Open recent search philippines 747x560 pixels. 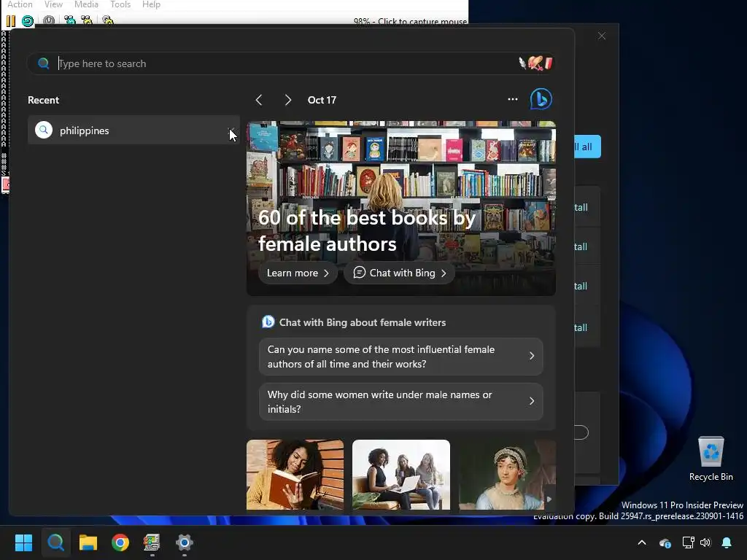(133, 130)
